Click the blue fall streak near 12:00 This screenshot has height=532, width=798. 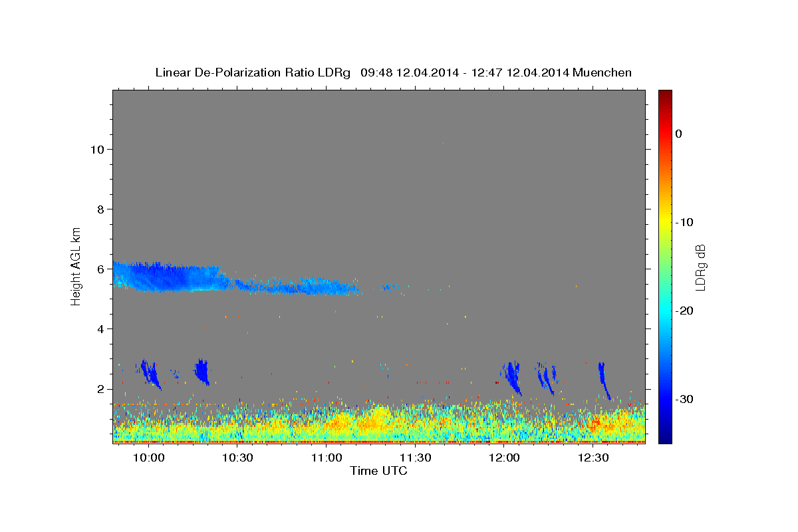(513, 378)
